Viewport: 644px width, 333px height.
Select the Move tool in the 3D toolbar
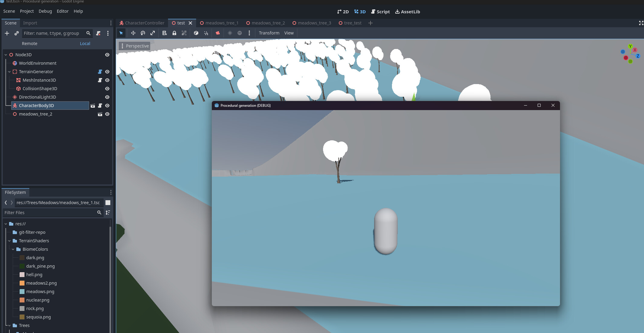pyautogui.click(x=133, y=33)
